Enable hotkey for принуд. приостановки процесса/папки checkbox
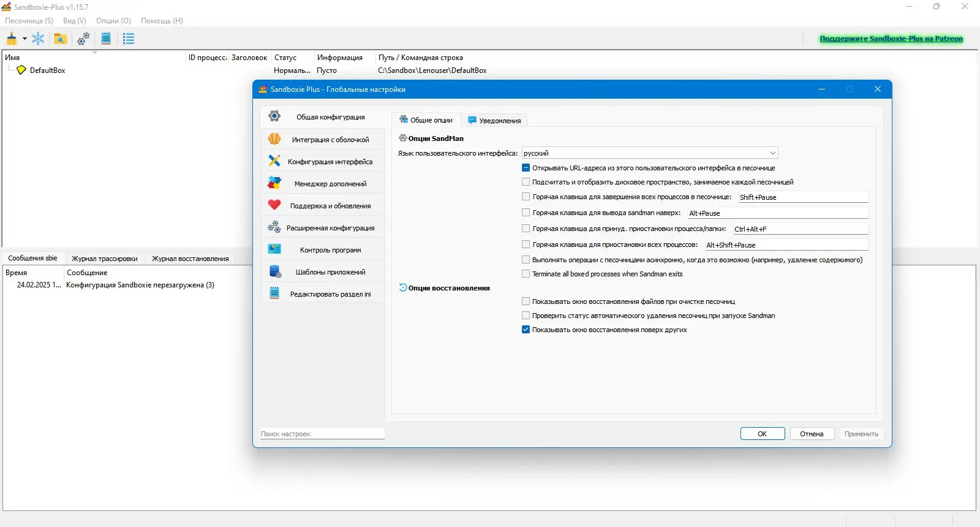The image size is (980, 527). (526, 229)
